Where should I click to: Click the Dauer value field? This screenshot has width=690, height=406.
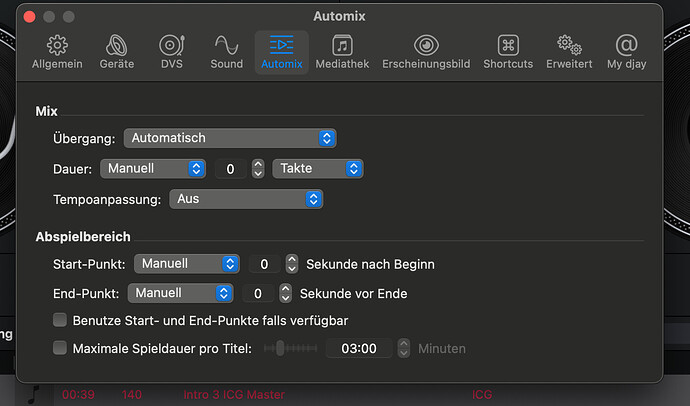[x=230, y=169]
